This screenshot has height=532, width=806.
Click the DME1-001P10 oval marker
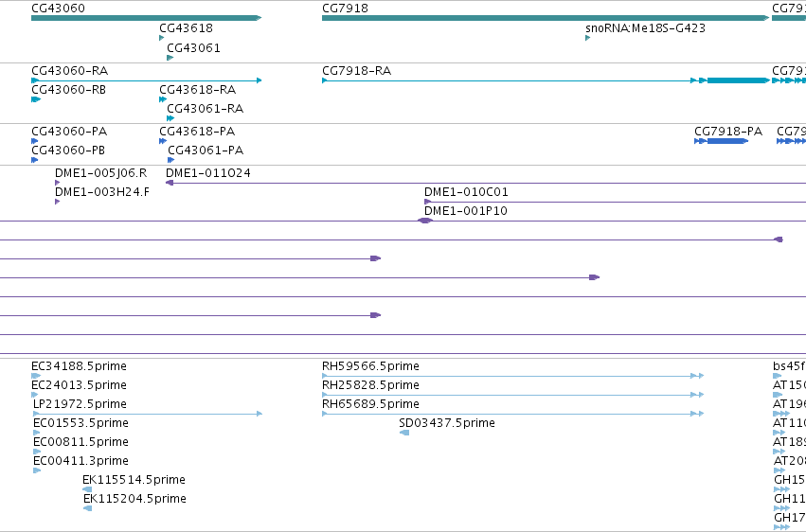point(424,221)
